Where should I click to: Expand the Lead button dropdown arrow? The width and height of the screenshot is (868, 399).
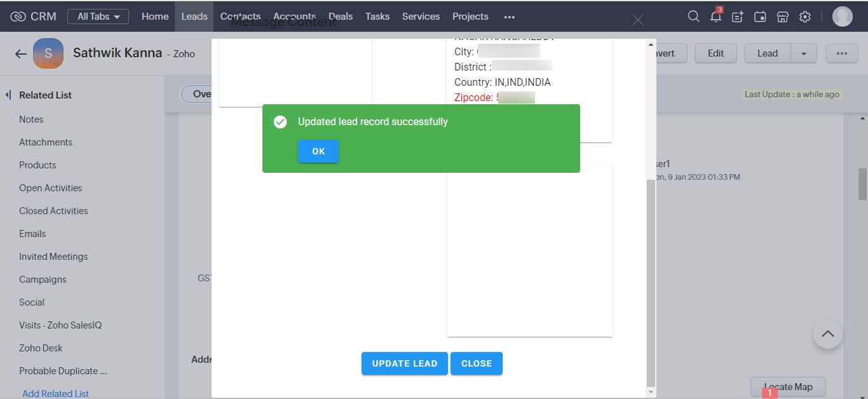click(804, 53)
